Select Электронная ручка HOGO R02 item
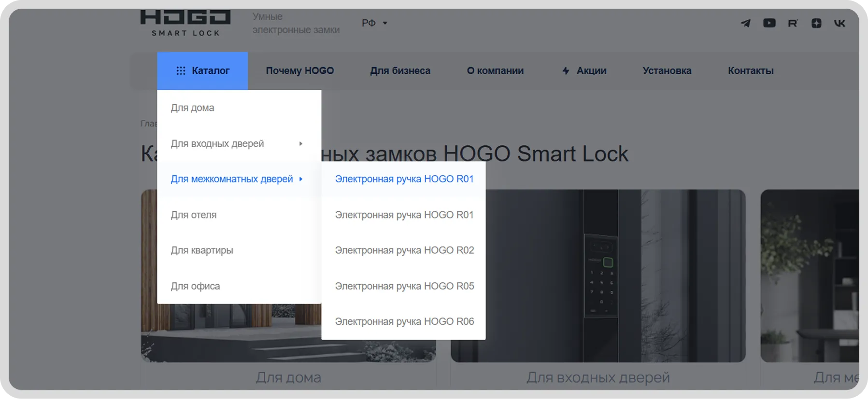The width and height of the screenshot is (868, 399). point(404,250)
